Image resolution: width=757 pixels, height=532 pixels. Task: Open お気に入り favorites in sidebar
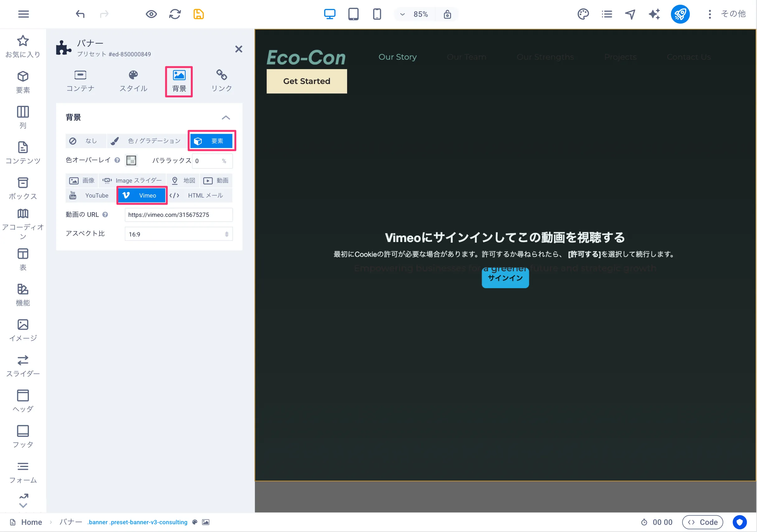(x=23, y=46)
